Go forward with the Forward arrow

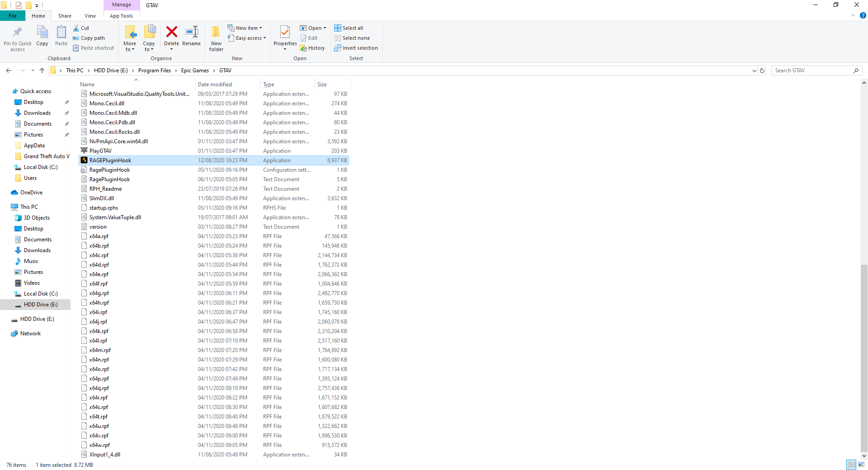(22, 70)
